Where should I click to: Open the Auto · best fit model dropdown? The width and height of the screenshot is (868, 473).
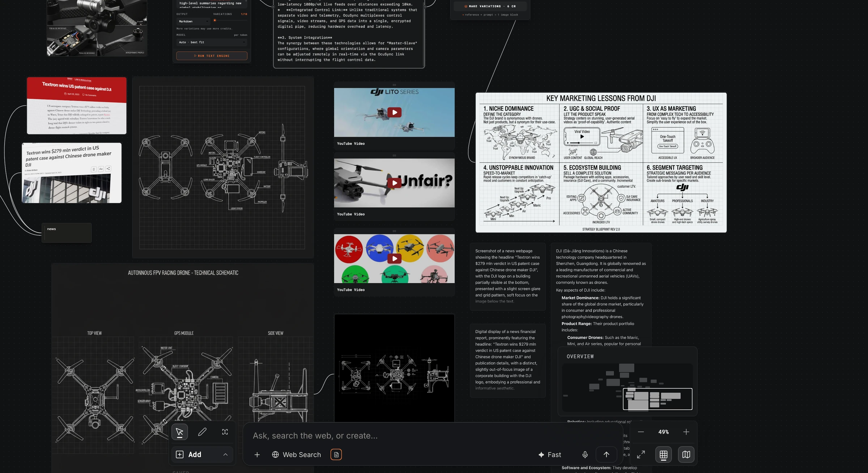tap(212, 42)
